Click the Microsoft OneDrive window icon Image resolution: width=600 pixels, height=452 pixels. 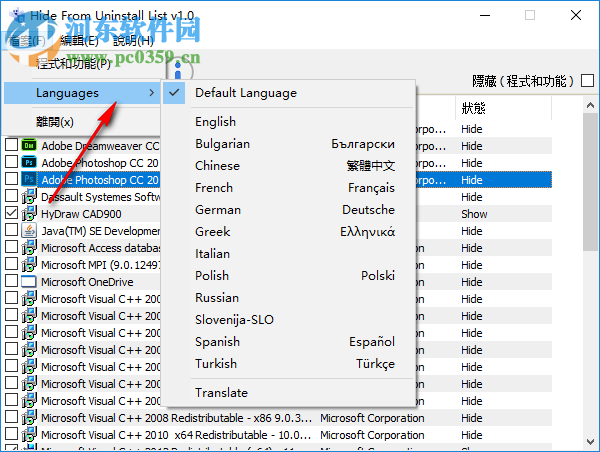coord(29,281)
